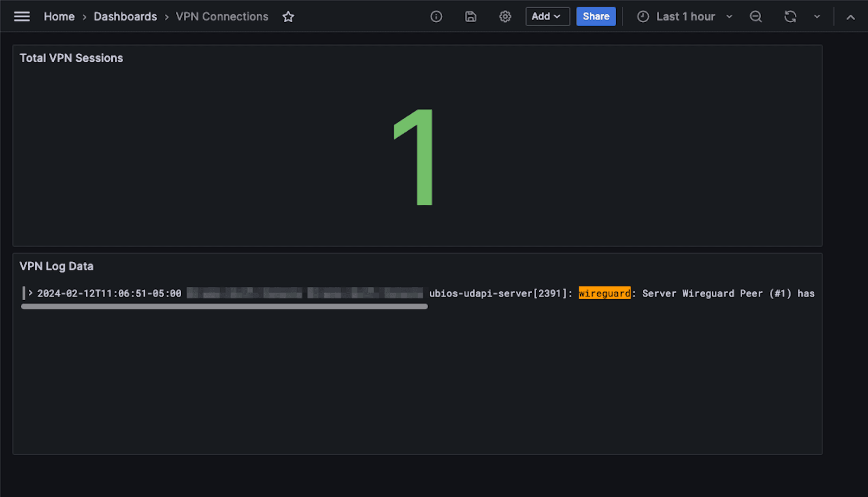
Task: Open the Add panel dropdown
Action: (x=547, y=16)
